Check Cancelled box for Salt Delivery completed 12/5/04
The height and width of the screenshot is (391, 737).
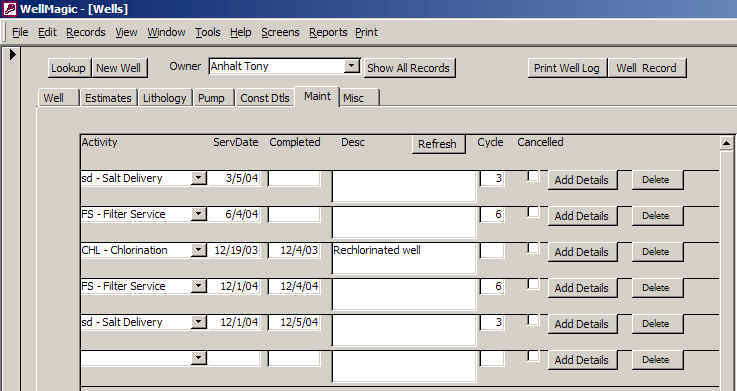tap(533, 321)
